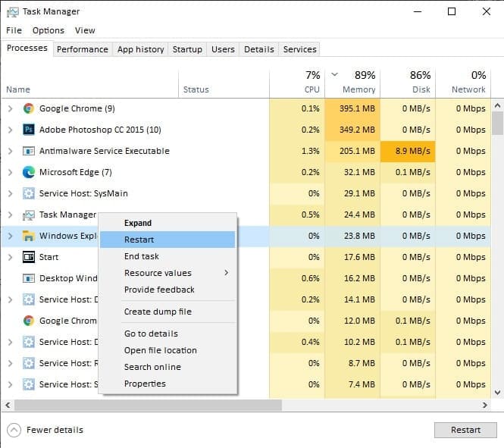Click the horizontal scrollbar right arrow

[485, 406]
